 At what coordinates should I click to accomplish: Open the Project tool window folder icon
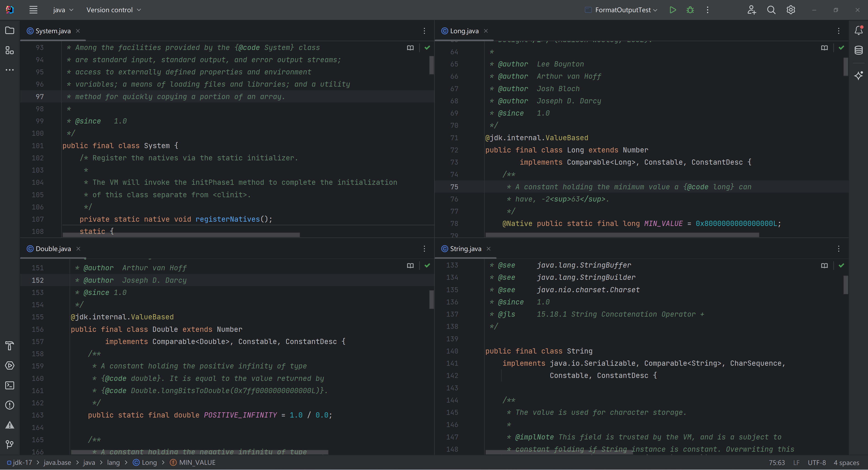[x=10, y=31]
